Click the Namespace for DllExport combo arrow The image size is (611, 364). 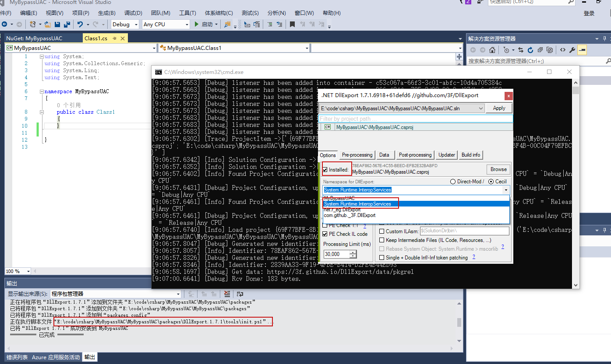(x=506, y=190)
